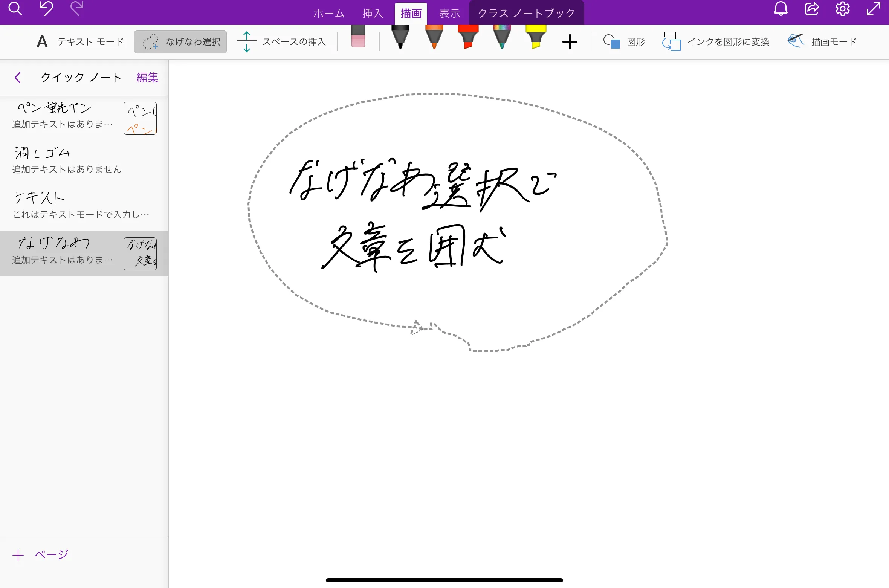Click the 編集 edit link
Image resolution: width=889 pixels, height=588 pixels.
pyautogui.click(x=147, y=77)
